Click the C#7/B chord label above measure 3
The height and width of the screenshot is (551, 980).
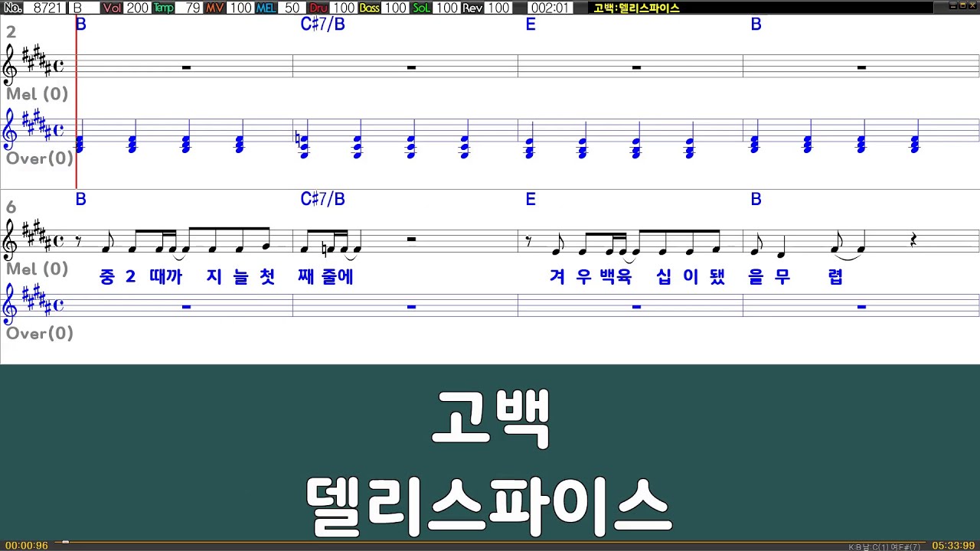click(x=323, y=24)
